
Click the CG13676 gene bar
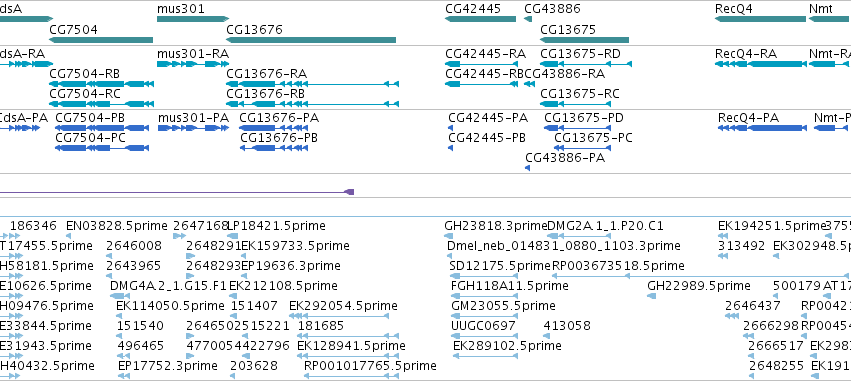pos(311,40)
